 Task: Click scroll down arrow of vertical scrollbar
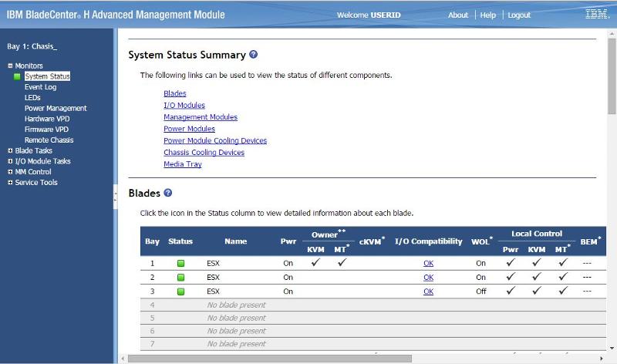pyautogui.click(x=612, y=348)
